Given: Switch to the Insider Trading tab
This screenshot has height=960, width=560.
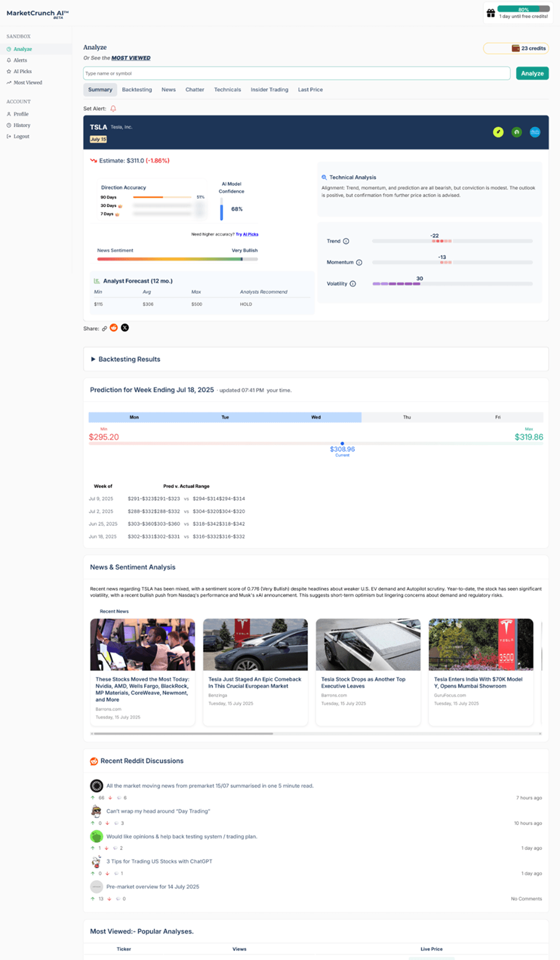Looking at the screenshot, I should pyautogui.click(x=269, y=90).
